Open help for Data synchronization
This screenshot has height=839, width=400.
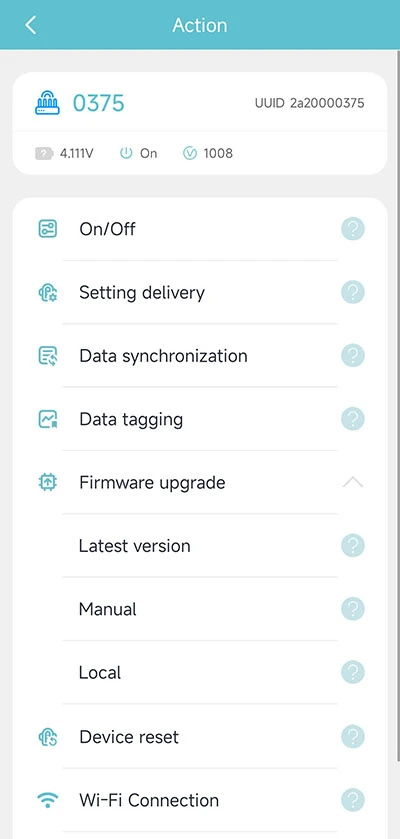(x=353, y=356)
